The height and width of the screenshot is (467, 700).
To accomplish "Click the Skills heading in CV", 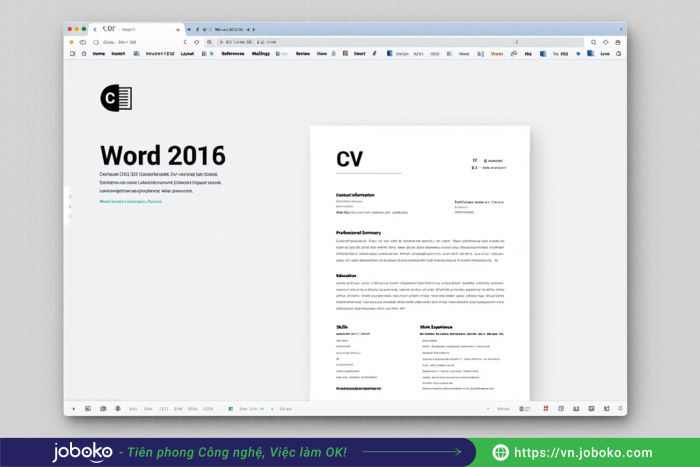I will tap(342, 327).
